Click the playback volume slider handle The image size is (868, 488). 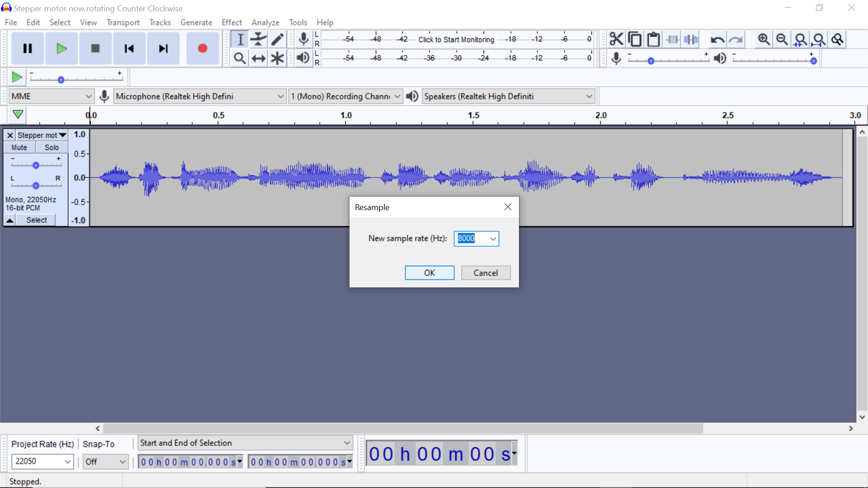(814, 61)
